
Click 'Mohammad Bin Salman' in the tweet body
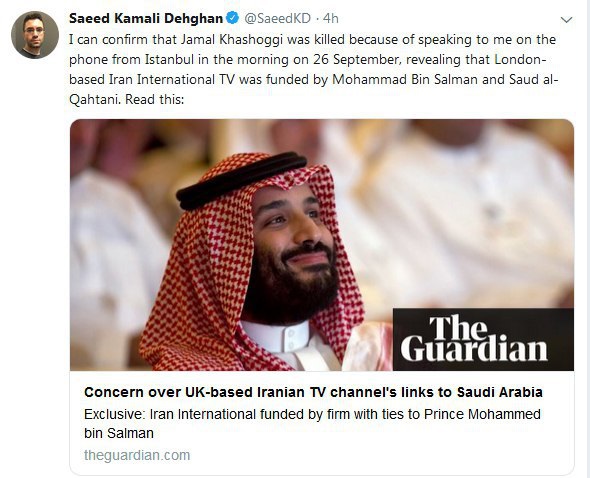pos(404,80)
